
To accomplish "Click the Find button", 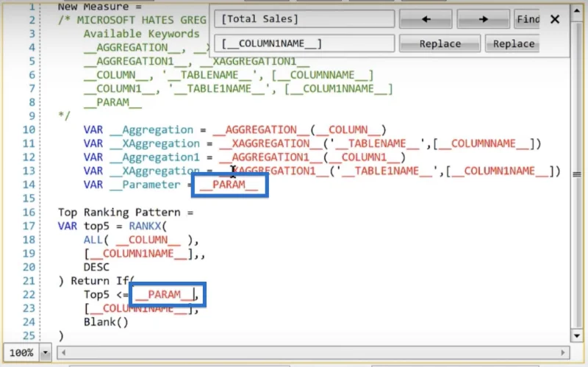I will tap(527, 19).
